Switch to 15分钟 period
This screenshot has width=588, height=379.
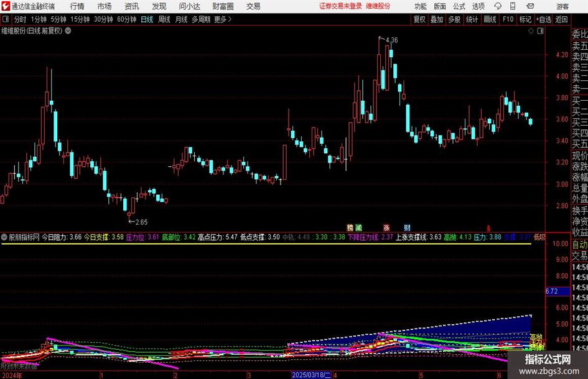[80, 19]
